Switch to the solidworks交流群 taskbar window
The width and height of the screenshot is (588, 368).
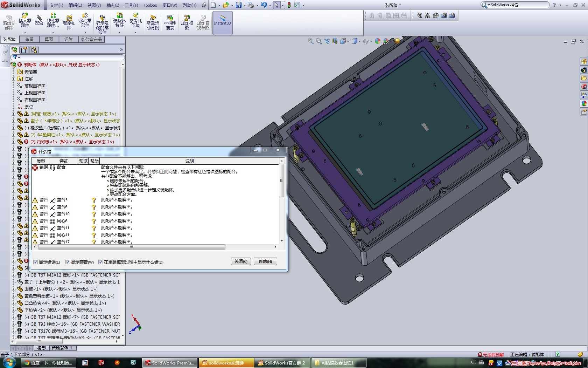[x=226, y=363]
